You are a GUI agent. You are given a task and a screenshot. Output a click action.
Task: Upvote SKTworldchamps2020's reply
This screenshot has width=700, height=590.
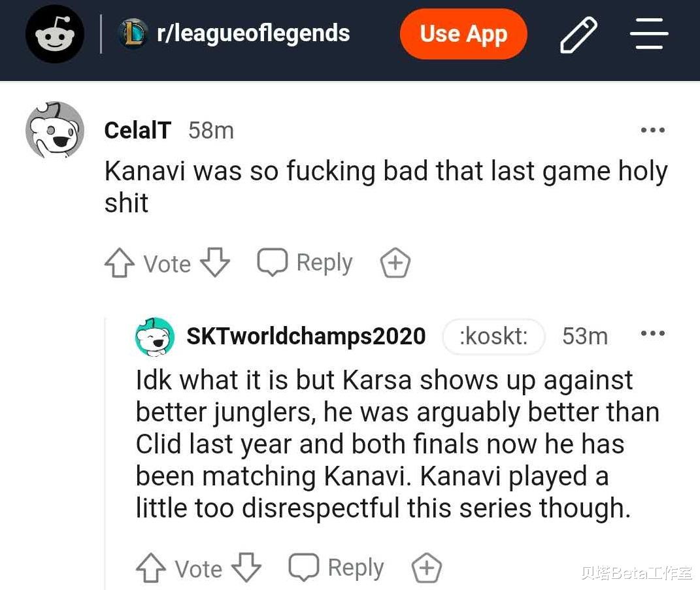pyautogui.click(x=150, y=568)
